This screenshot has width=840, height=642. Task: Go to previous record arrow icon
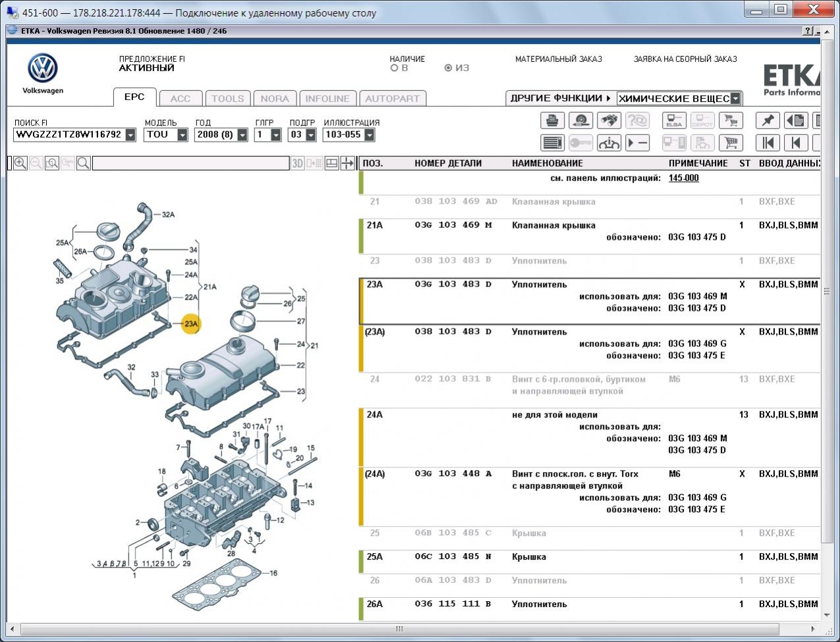796,142
